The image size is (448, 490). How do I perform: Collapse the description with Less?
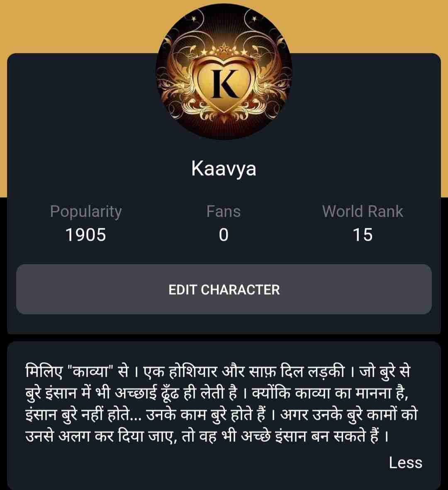(406, 463)
